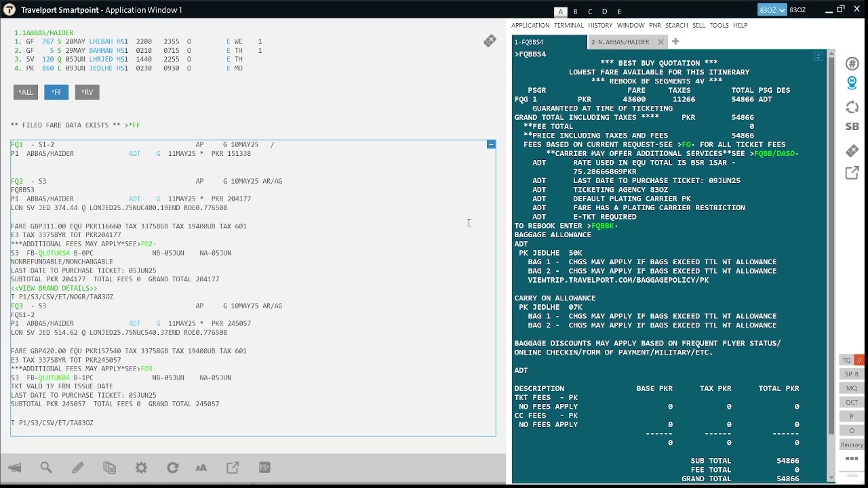868x488 pixels.
Task: Click the FQ2 fare link
Action: [x=17, y=181]
